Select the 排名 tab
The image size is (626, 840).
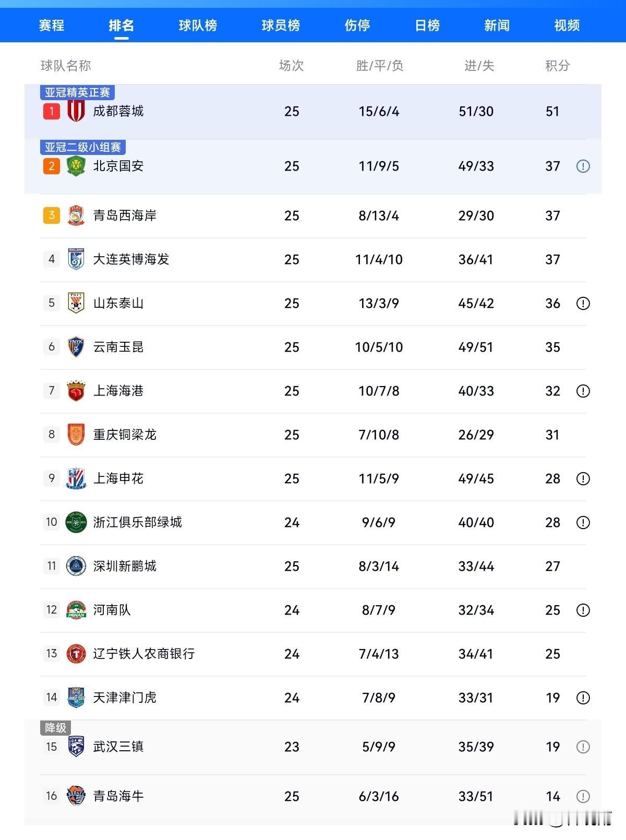[x=121, y=25]
